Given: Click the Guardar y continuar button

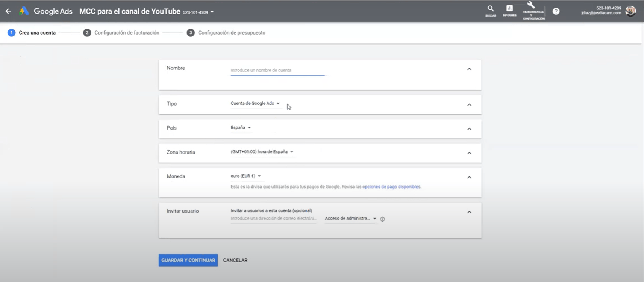Looking at the screenshot, I should (x=188, y=260).
